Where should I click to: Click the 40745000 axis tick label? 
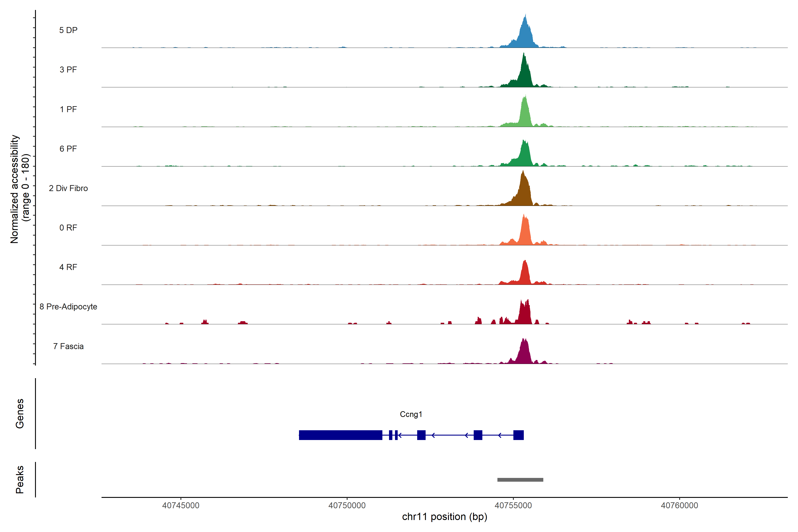coord(180,506)
